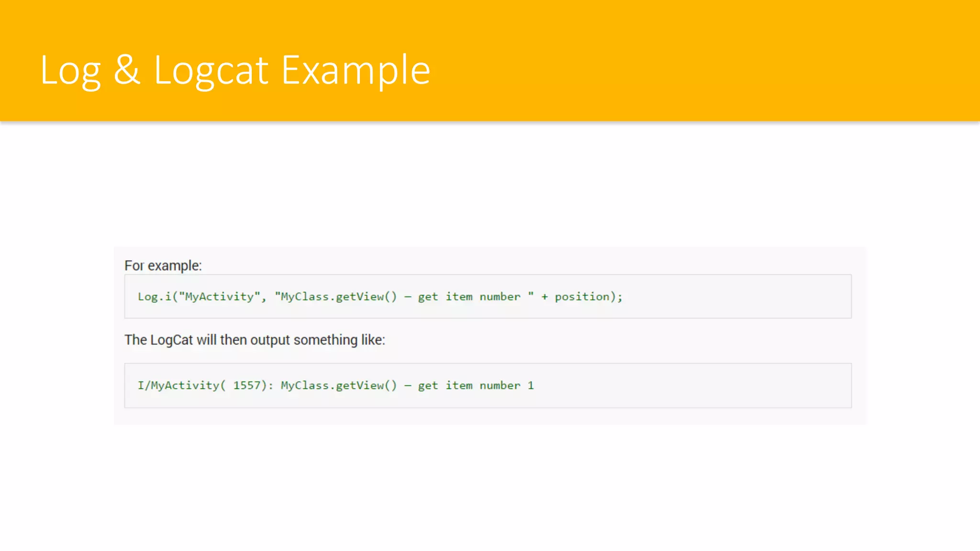Click the word "Example" in the title
This screenshot has height=551, width=980.
tap(356, 70)
